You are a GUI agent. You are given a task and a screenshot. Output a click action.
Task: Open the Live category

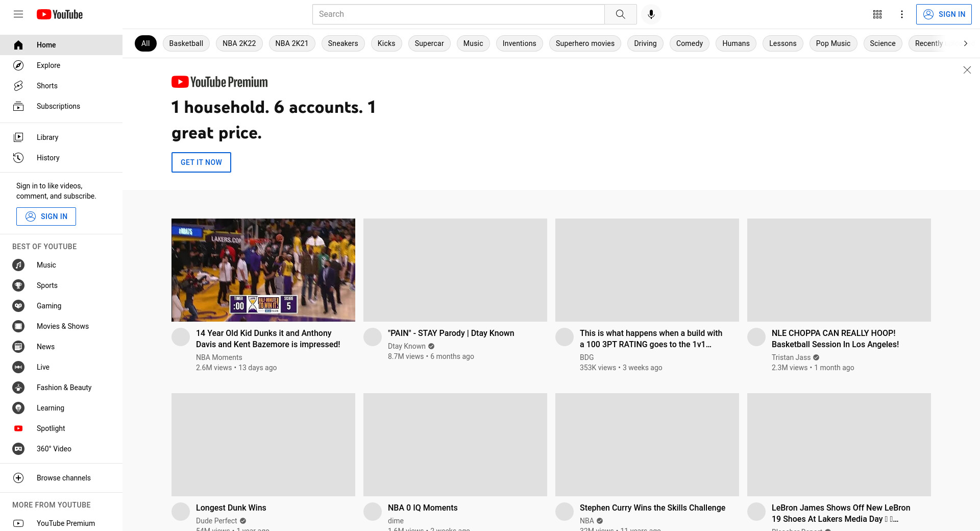61,367
